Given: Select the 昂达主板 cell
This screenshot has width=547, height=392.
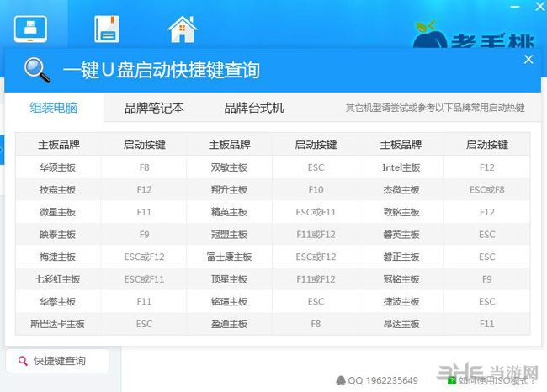Looking at the screenshot, I should [401, 324].
